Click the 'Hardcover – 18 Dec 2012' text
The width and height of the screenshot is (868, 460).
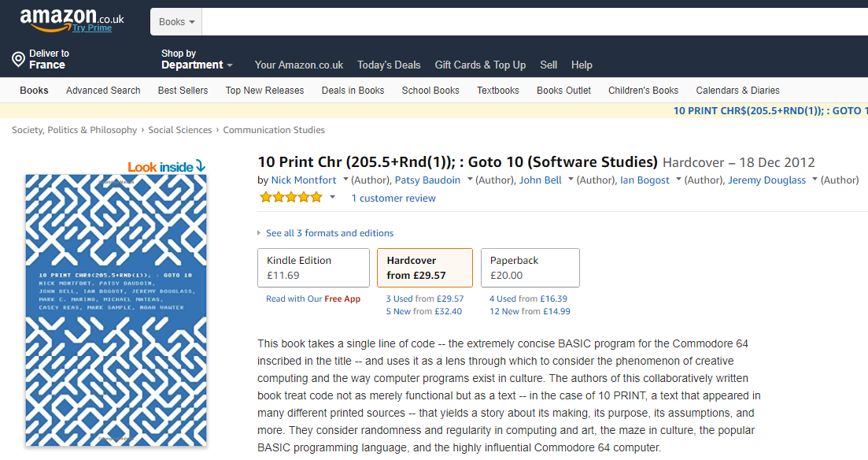(x=738, y=162)
